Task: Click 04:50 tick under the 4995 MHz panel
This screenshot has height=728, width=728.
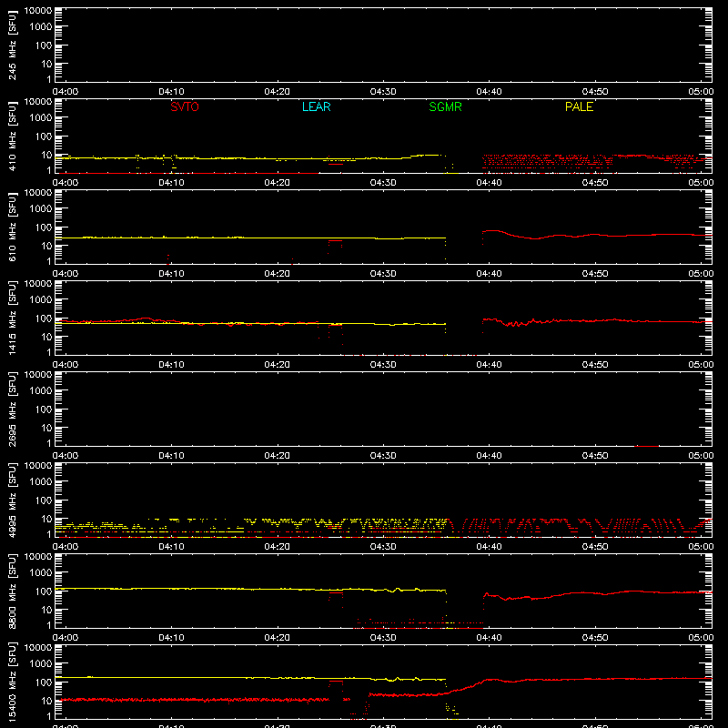Action: [595, 547]
